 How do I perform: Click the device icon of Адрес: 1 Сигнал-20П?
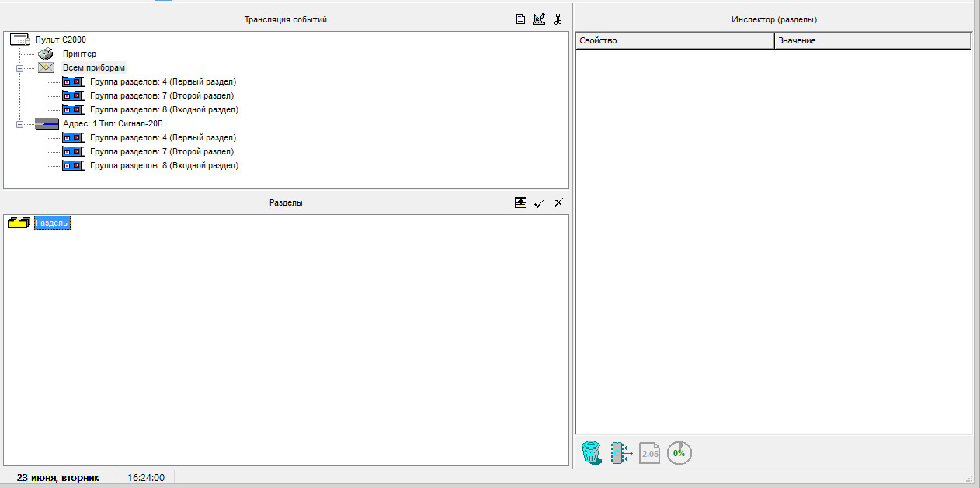47,123
